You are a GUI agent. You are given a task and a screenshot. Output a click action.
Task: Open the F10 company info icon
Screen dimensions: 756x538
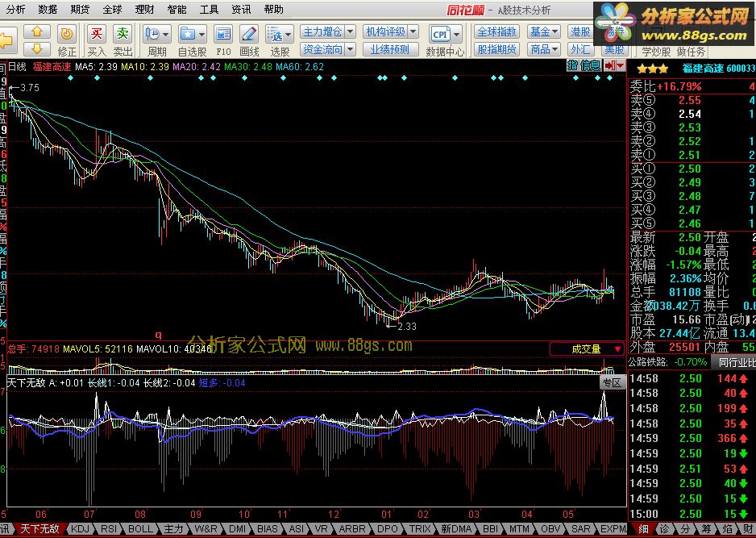pos(222,34)
